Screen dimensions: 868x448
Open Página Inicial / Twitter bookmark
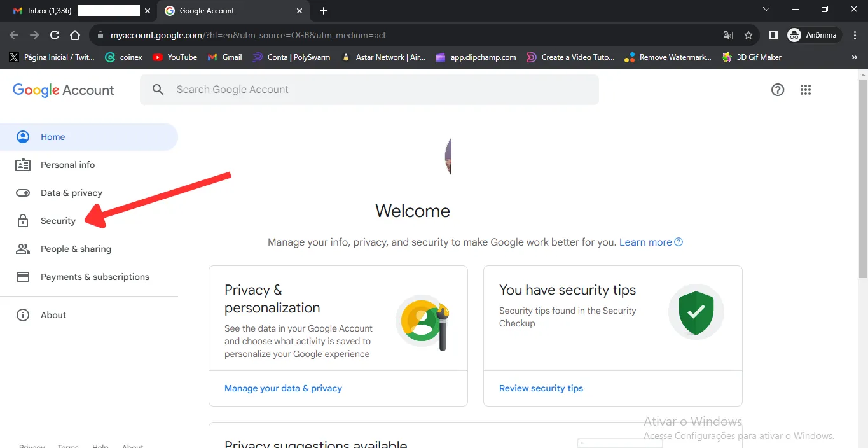click(x=52, y=57)
